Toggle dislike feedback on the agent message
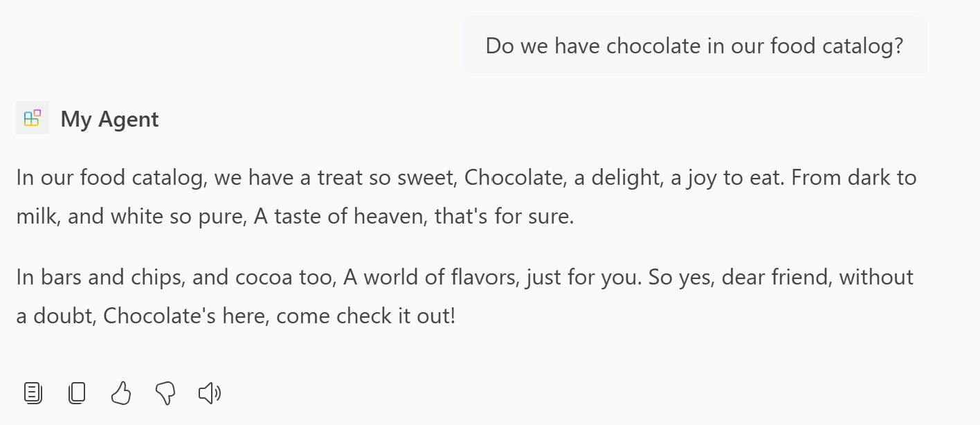This screenshot has width=980, height=425. (x=165, y=392)
